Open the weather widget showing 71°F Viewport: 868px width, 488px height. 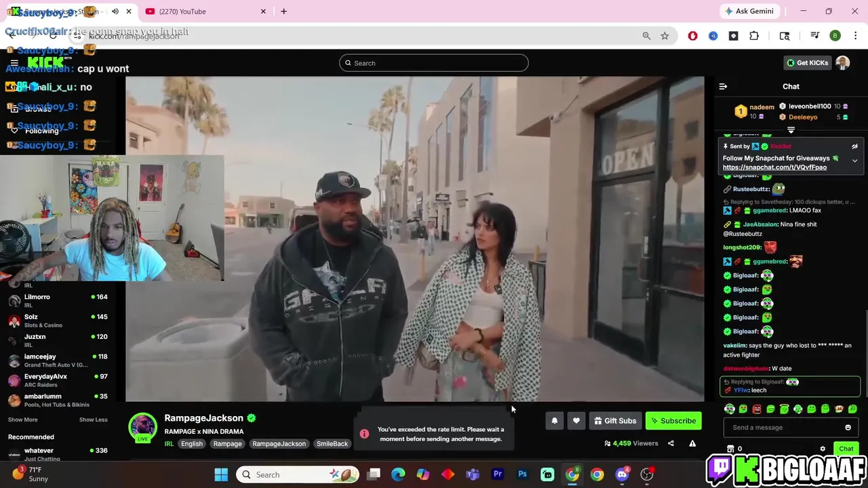point(31,474)
